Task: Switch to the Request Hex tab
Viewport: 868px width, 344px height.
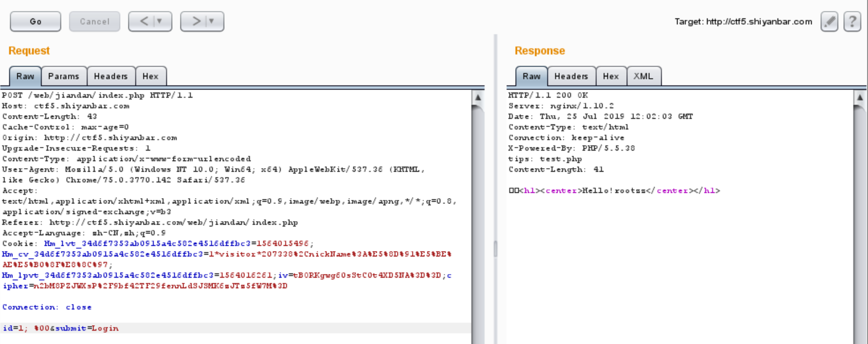Action: pos(151,76)
